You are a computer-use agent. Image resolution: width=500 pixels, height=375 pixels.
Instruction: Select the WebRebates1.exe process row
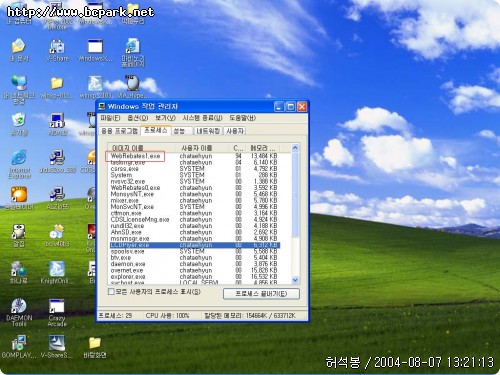195,156
